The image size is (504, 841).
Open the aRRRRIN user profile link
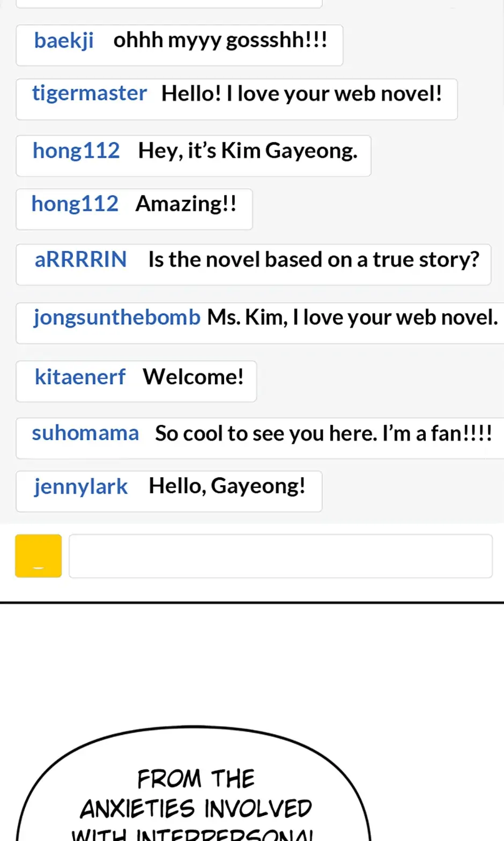[x=80, y=260]
